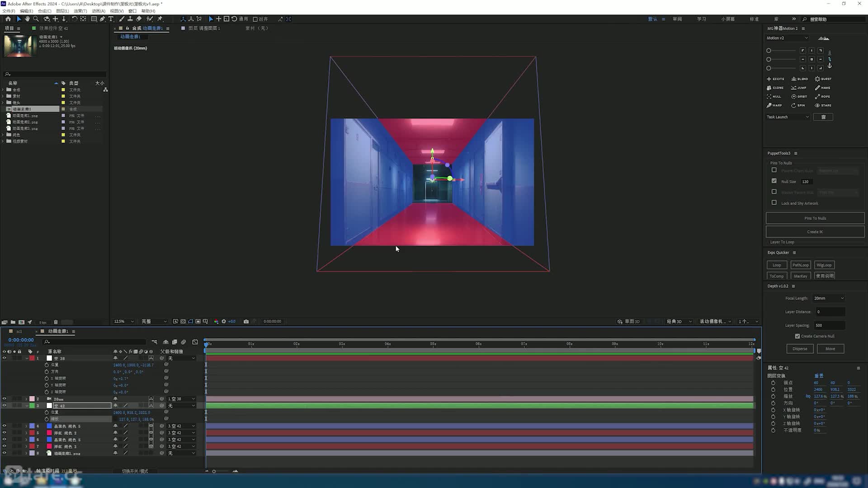The height and width of the screenshot is (488, 868).
Task: Click the Move button in Depth panel
Action: point(830,349)
